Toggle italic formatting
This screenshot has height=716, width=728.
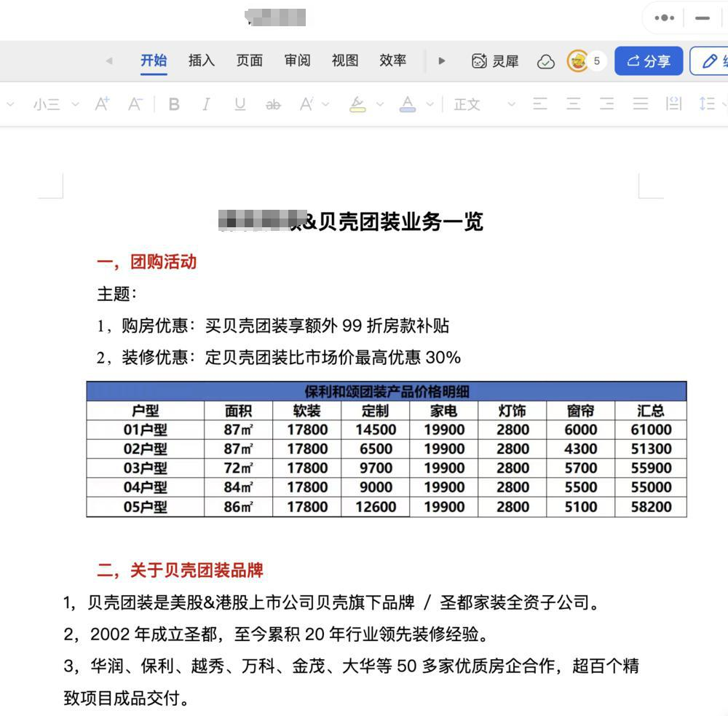[x=206, y=104]
